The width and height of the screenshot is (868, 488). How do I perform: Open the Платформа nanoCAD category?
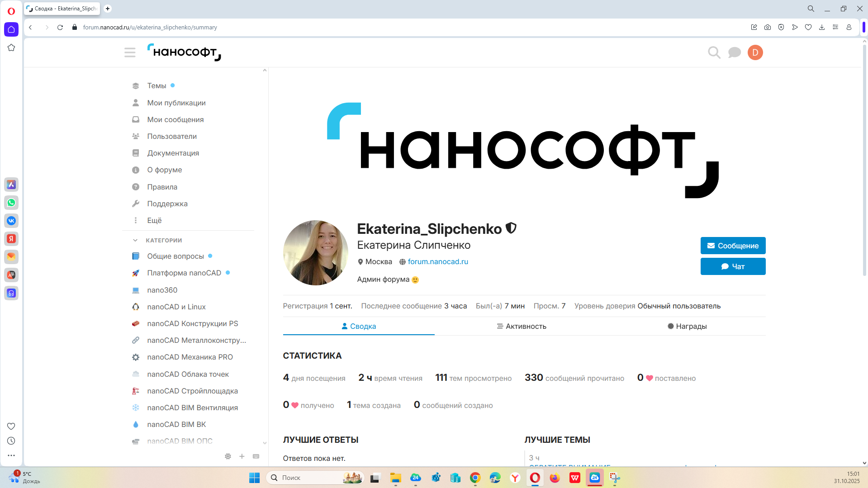[184, 273]
